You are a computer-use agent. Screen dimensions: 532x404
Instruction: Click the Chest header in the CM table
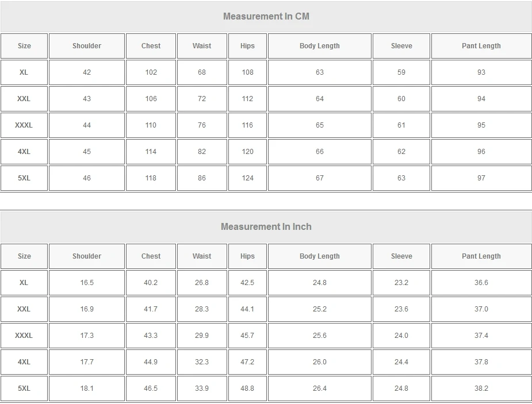click(x=151, y=46)
